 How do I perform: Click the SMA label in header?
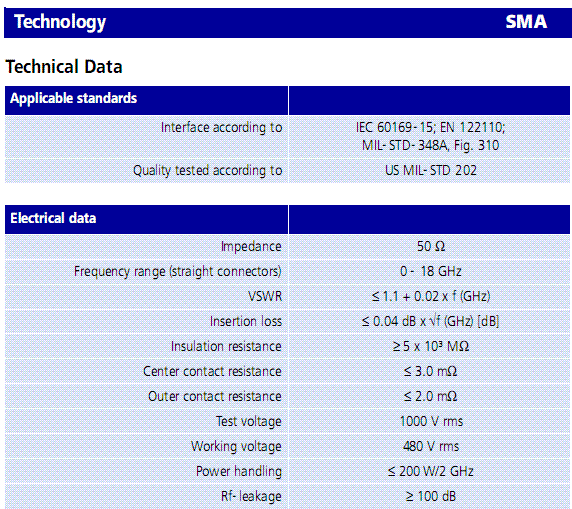[526, 22]
